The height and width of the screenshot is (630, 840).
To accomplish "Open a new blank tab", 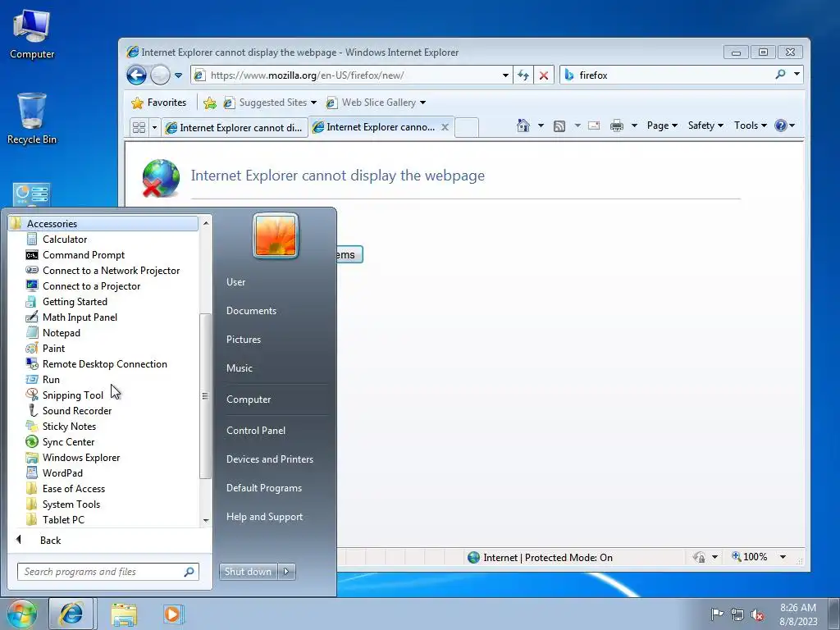I will pos(466,127).
